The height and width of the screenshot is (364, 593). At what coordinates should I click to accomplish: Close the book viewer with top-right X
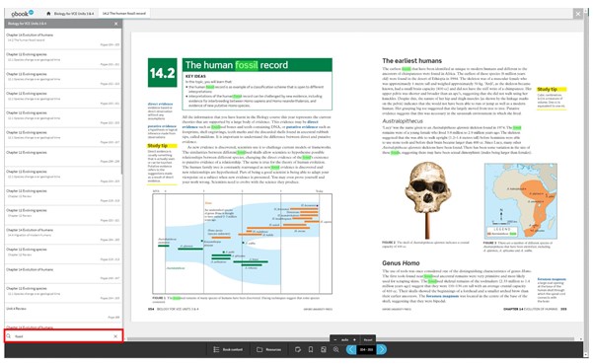tap(578, 14)
